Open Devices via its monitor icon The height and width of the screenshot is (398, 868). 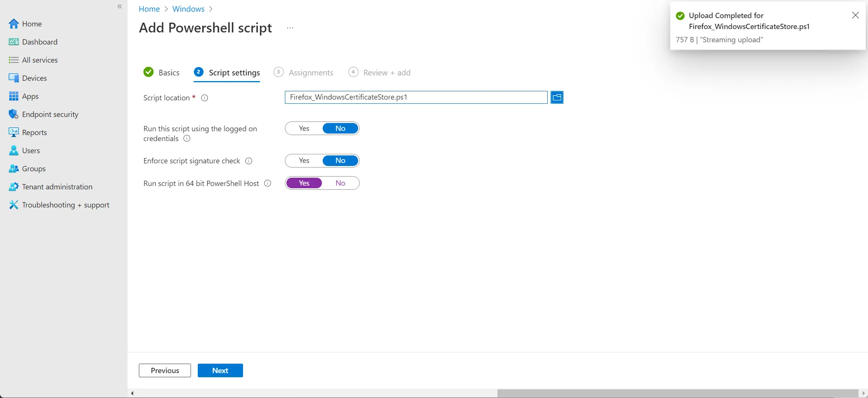click(x=14, y=78)
